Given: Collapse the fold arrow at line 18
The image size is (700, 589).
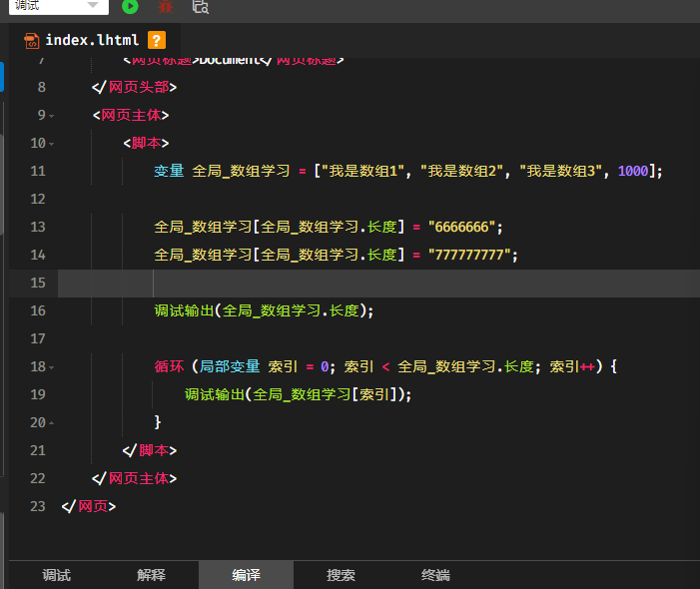Looking at the screenshot, I should pos(51,367).
